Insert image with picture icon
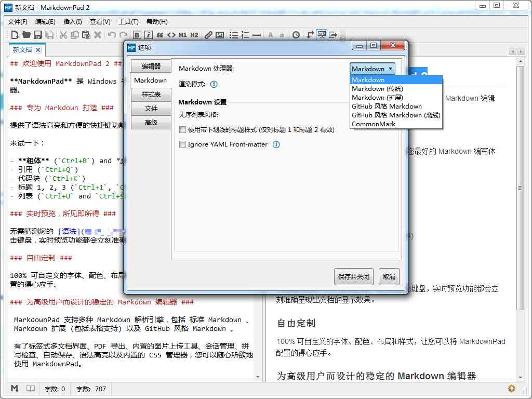The height and width of the screenshot is (399, 532). (x=220, y=35)
